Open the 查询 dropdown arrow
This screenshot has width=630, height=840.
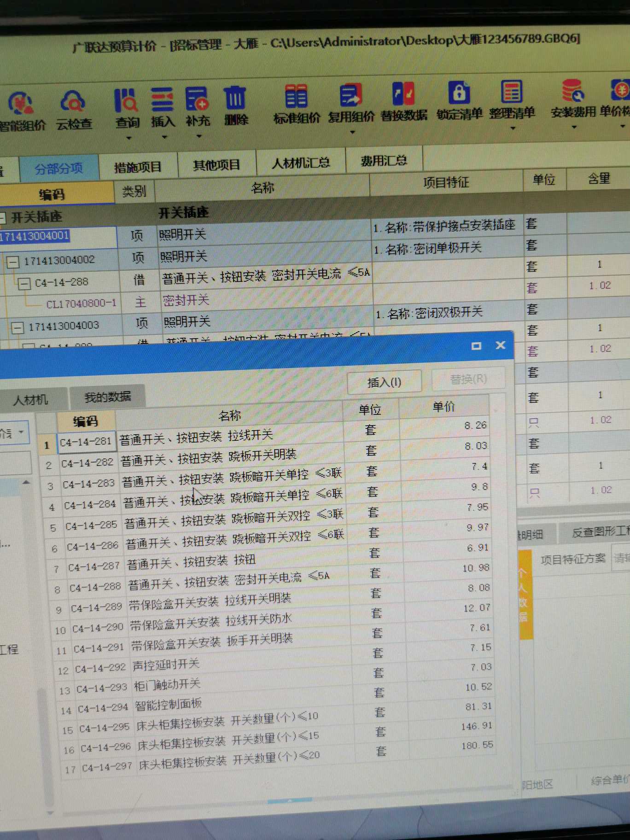129,138
